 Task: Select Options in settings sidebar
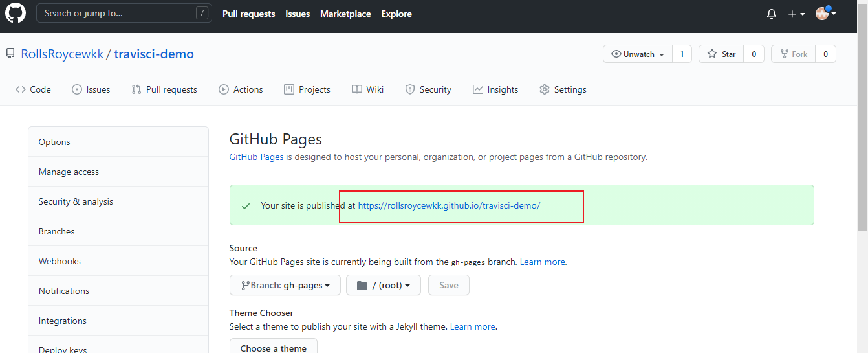(x=118, y=142)
